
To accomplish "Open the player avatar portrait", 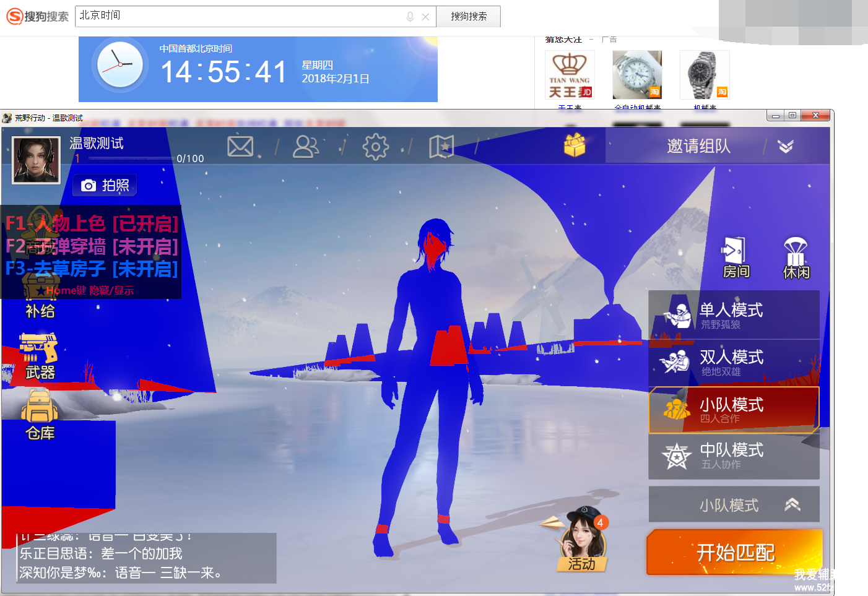I will point(36,160).
